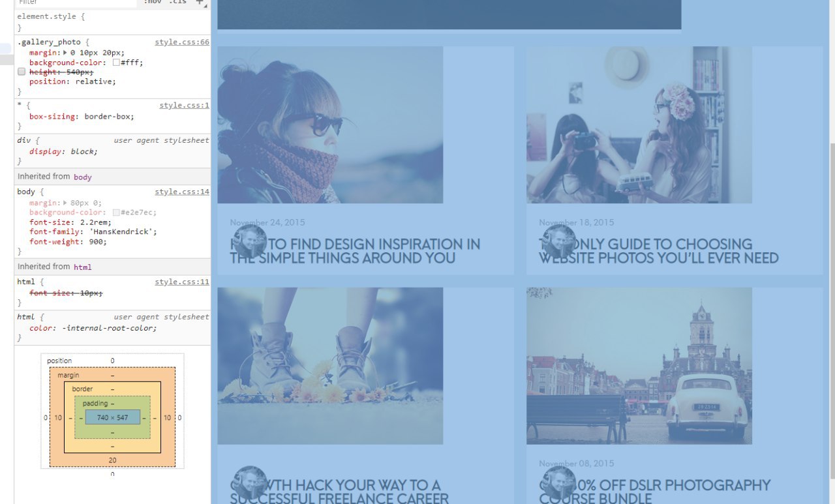Expand the margin shorthand in .gallery_photo rule
The height and width of the screenshot is (504, 835).
click(65, 53)
